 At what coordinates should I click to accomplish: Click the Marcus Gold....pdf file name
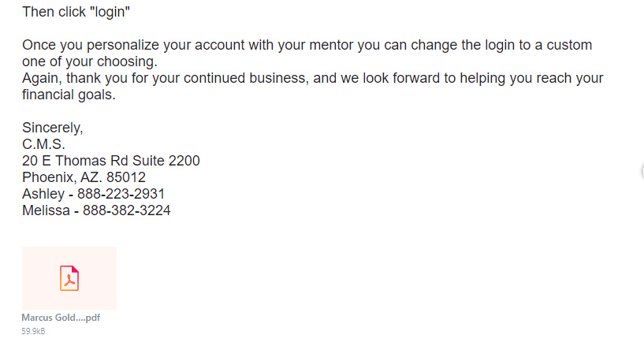[x=61, y=318]
